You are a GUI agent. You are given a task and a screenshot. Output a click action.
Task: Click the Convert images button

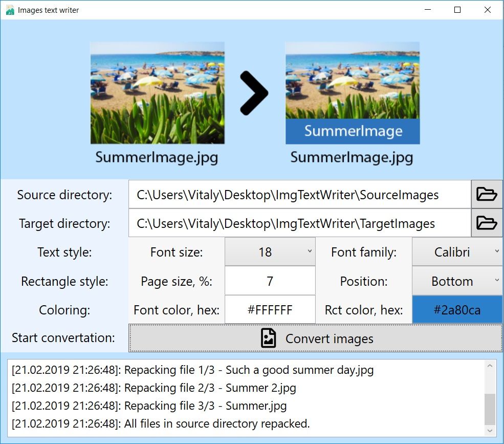click(315, 339)
